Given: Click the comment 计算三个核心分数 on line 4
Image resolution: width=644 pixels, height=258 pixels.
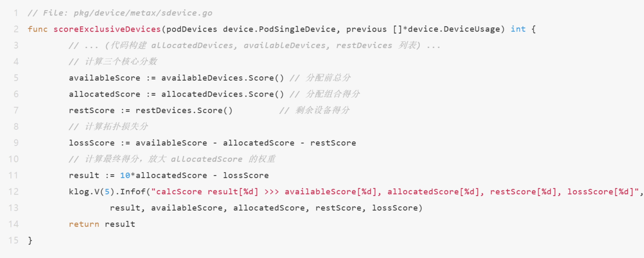Looking at the screenshot, I should [121, 62].
